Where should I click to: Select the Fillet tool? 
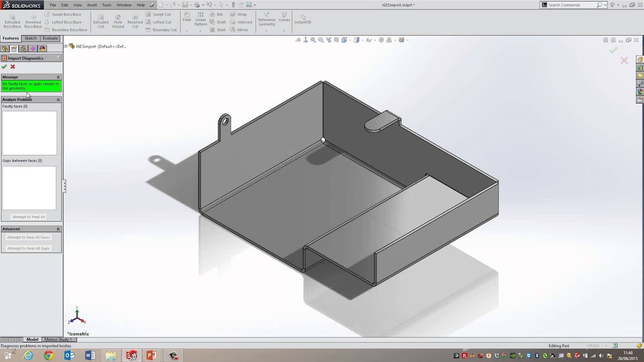(187, 18)
